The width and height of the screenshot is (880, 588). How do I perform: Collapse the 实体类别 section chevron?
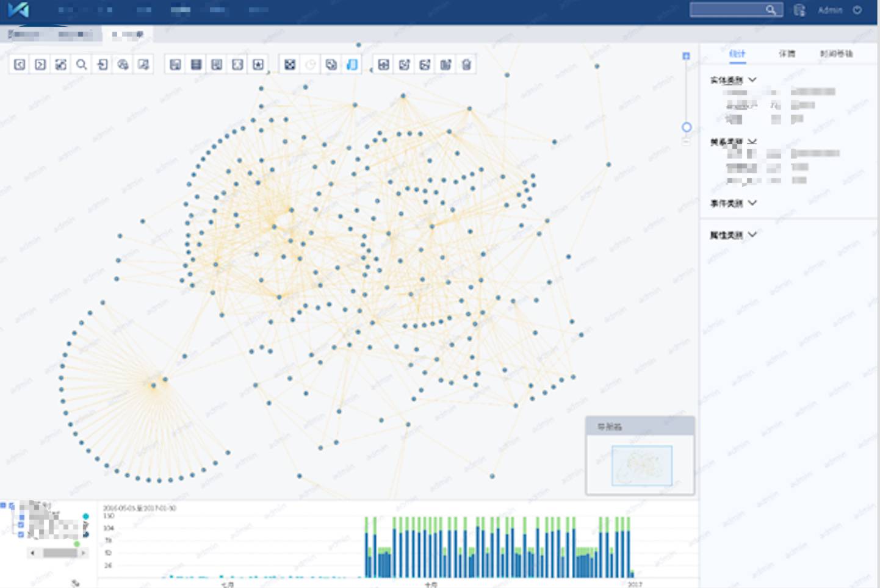pyautogui.click(x=752, y=79)
